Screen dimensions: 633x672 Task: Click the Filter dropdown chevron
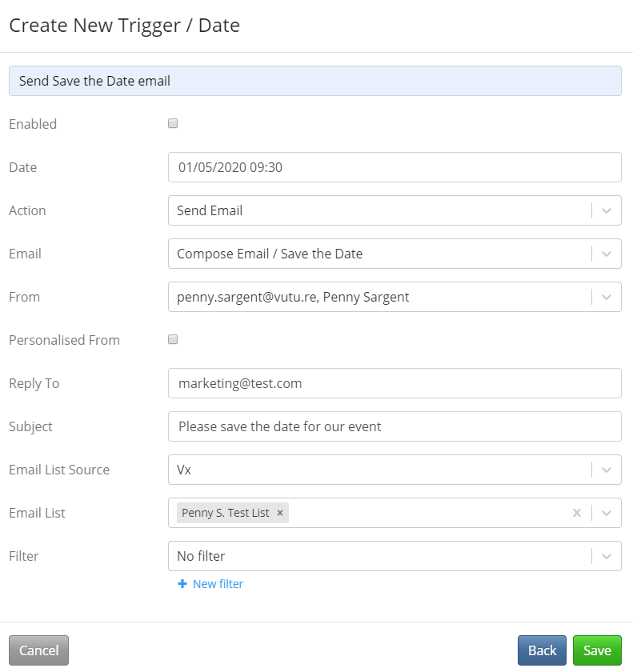(607, 556)
